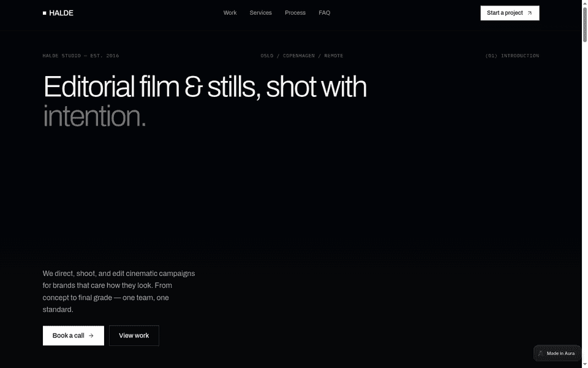Click the HALDE logo square icon
The image size is (588, 368).
(x=45, y=13)
